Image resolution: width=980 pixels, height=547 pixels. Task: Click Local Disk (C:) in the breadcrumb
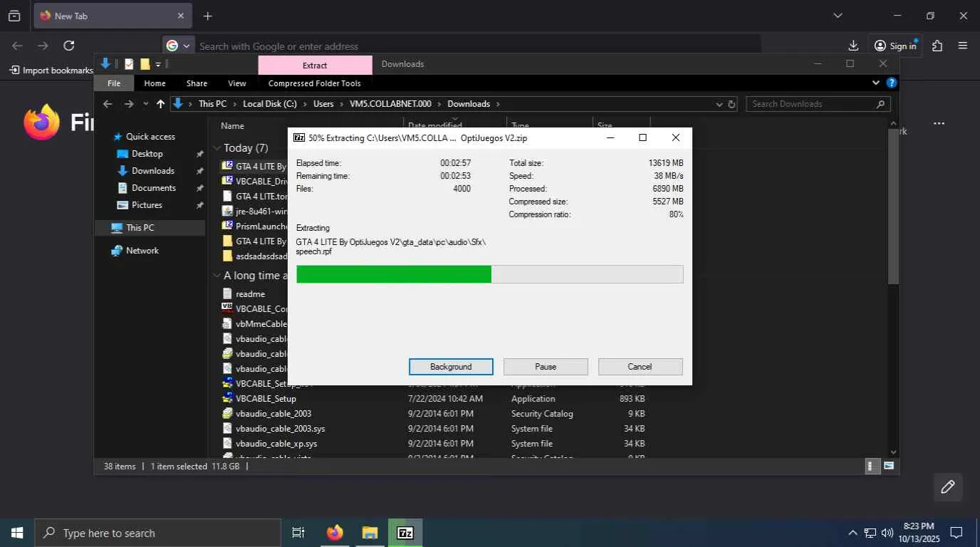[270, 104]
